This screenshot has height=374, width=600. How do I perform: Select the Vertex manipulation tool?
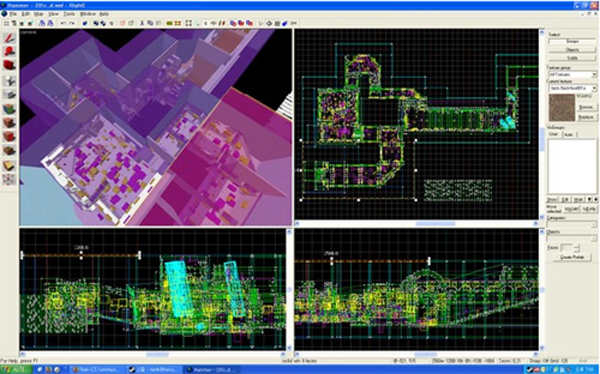pos(9,180)
